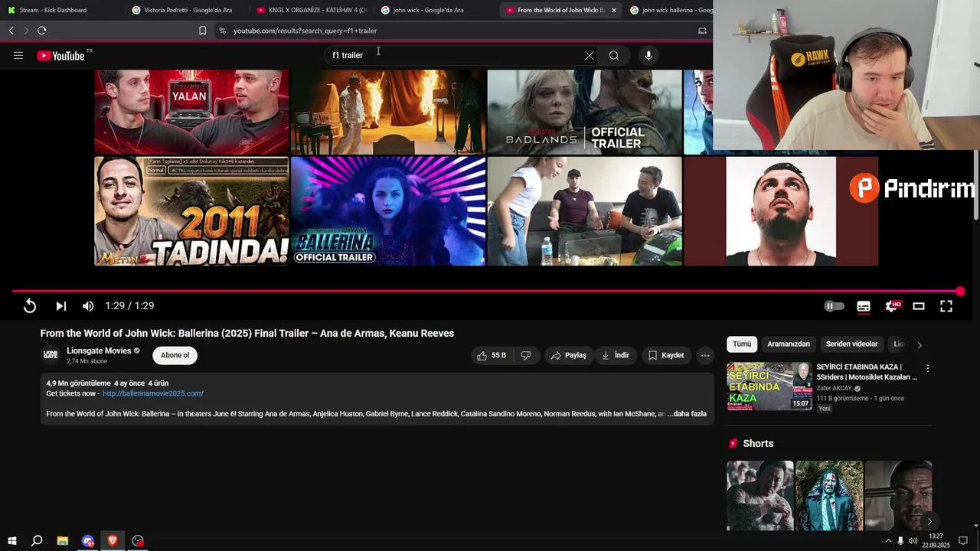Open the Ballerina Official Trailer endscreen video
Screen dimensions: 980x551
tap(388, 211)
